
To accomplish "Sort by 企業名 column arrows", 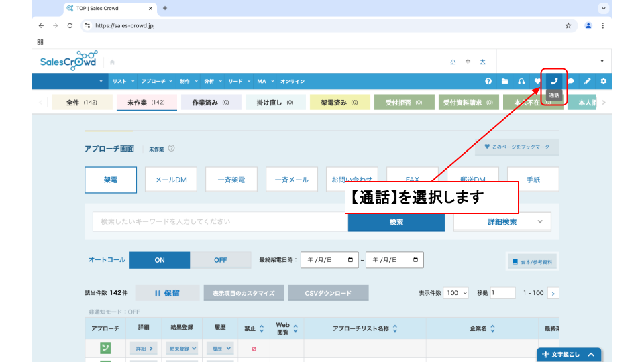I will 492,328.
